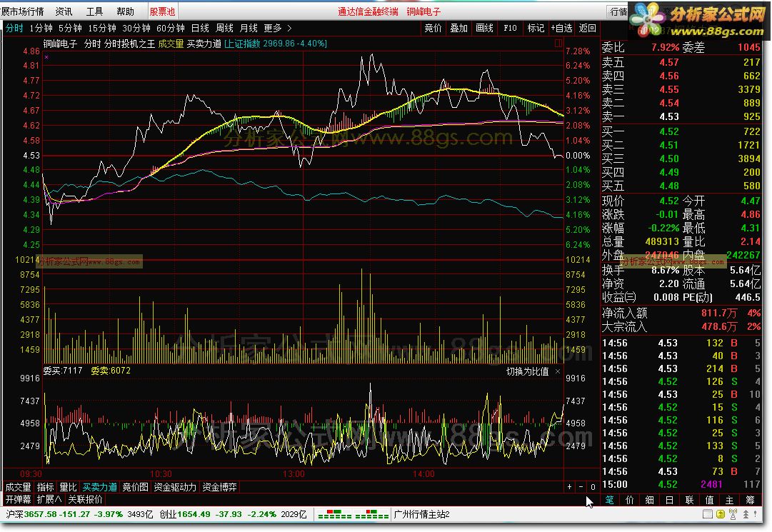Switch to 60分钟 chart period
This screenshot has height=532, width=772.
click(171, 29)
